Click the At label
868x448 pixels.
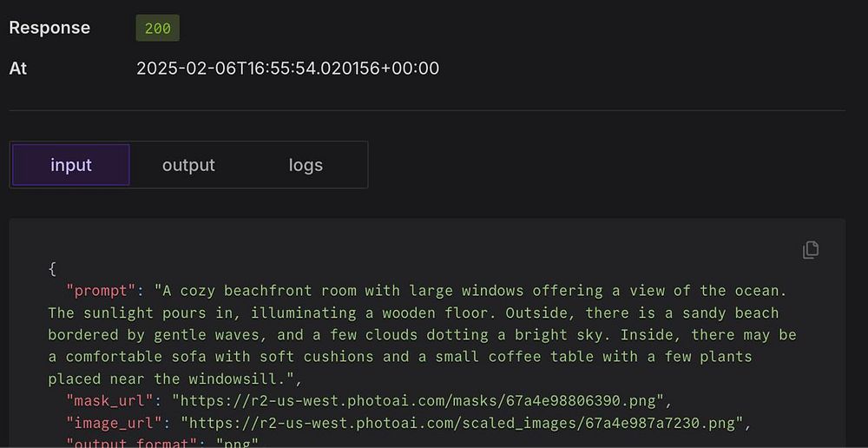point(18,68)
